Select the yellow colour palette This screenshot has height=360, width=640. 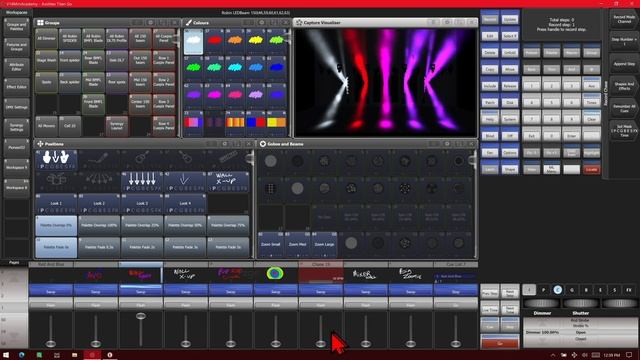[256, 41]
